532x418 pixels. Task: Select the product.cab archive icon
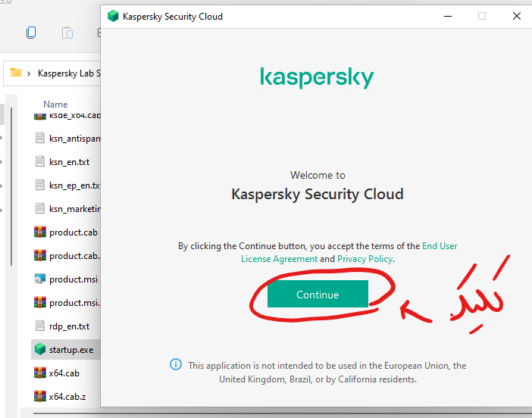[x=40, y=232]
